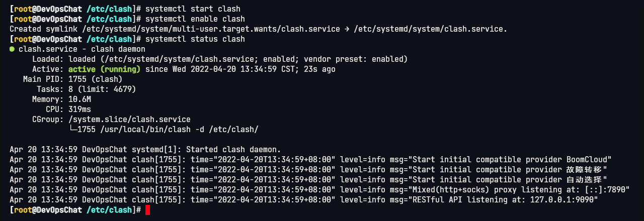This screenshot has width=644, height=221.
Task: Click the green 'active (running)' status text
Action: (x=105, y=69)
